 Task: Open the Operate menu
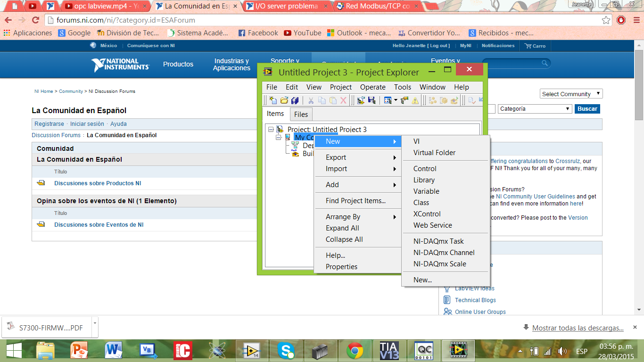coord(373,87)
